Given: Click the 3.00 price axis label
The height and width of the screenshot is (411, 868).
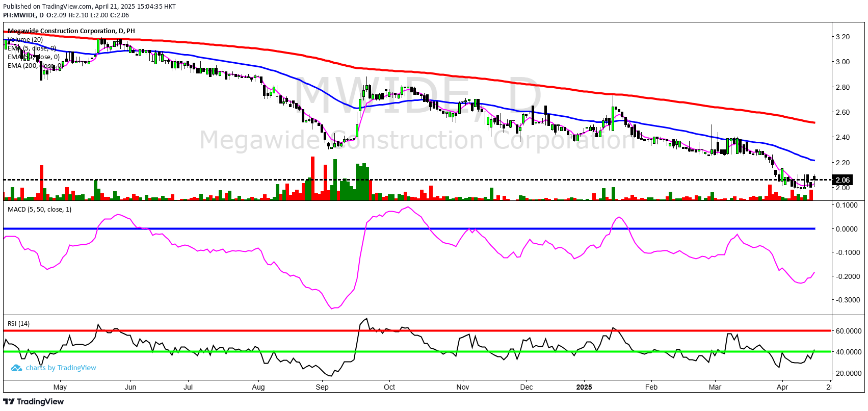Looking at the screenshot, I should [843, 62].
